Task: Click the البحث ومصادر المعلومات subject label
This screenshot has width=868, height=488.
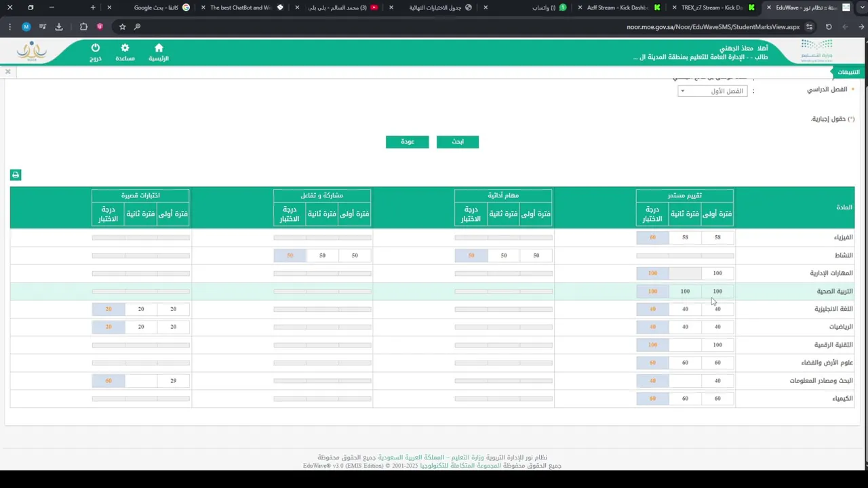Action: (821, 381)
